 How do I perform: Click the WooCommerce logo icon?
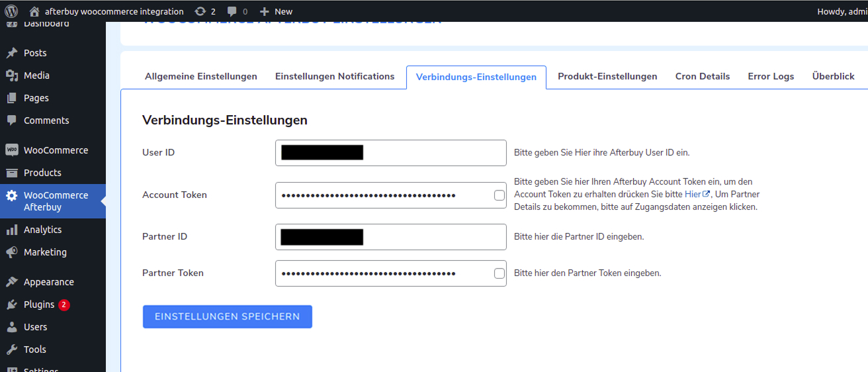point(12,150)
